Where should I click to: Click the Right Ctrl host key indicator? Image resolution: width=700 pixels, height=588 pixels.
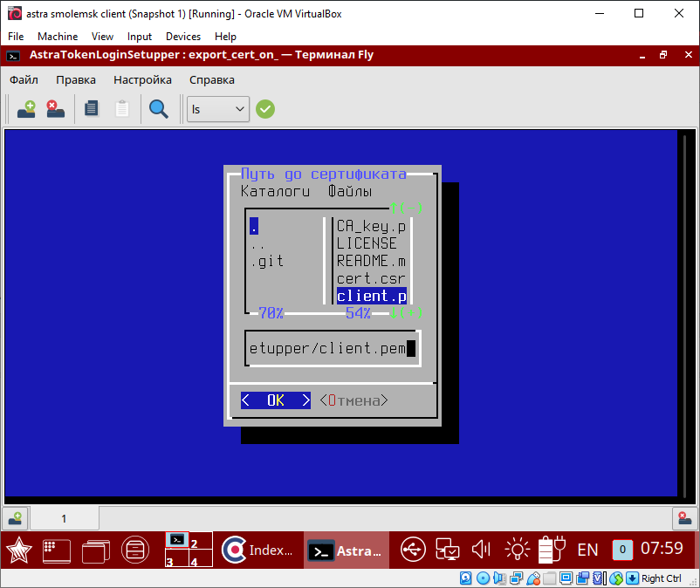[662, 578]
